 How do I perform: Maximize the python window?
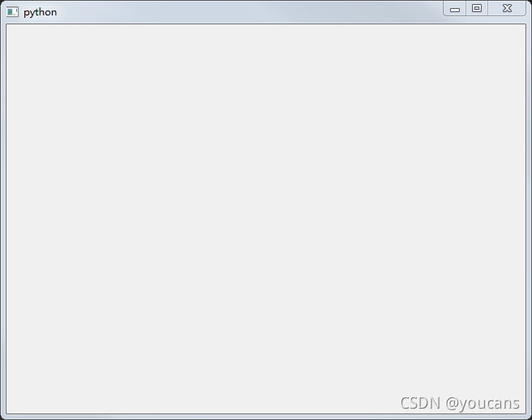pos(477,8)
